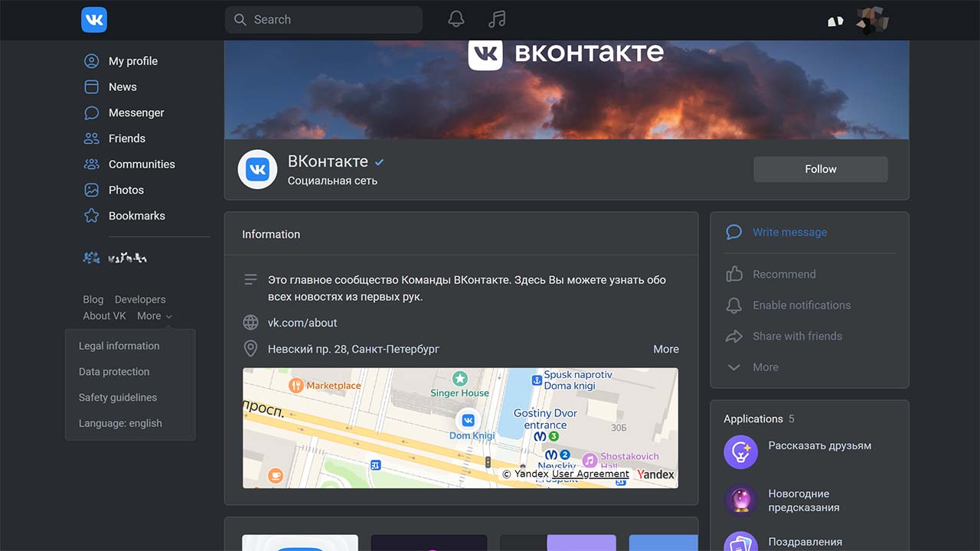Open the Yandex User Agreement link
This screenshot has width=980, height=551.
tap(590, 474)
